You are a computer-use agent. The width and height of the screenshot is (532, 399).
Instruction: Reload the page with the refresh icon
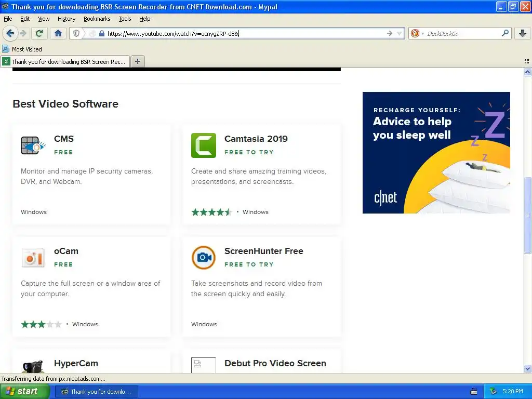tap(39, 33)
